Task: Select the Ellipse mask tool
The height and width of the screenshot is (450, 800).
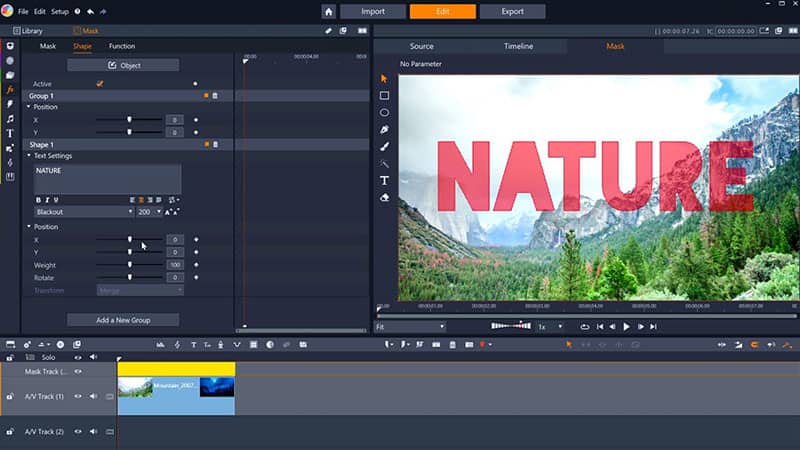Action: coord(384,113)
